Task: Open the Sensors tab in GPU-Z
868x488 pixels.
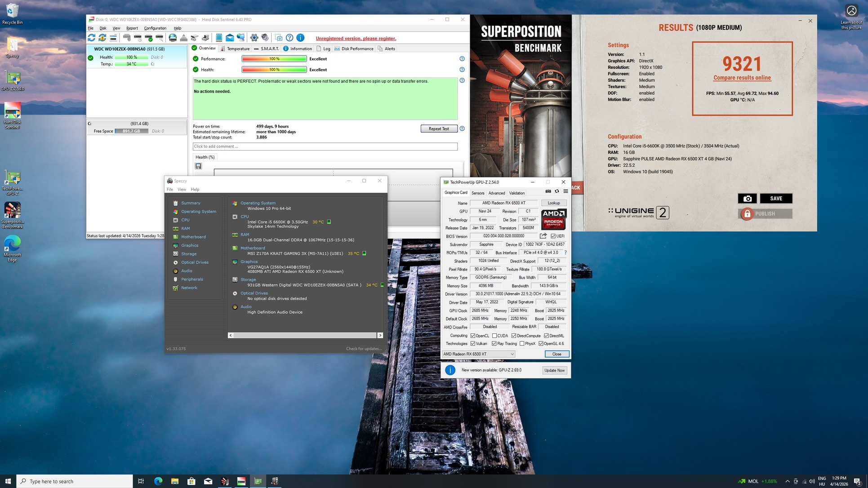Action: 477,193
